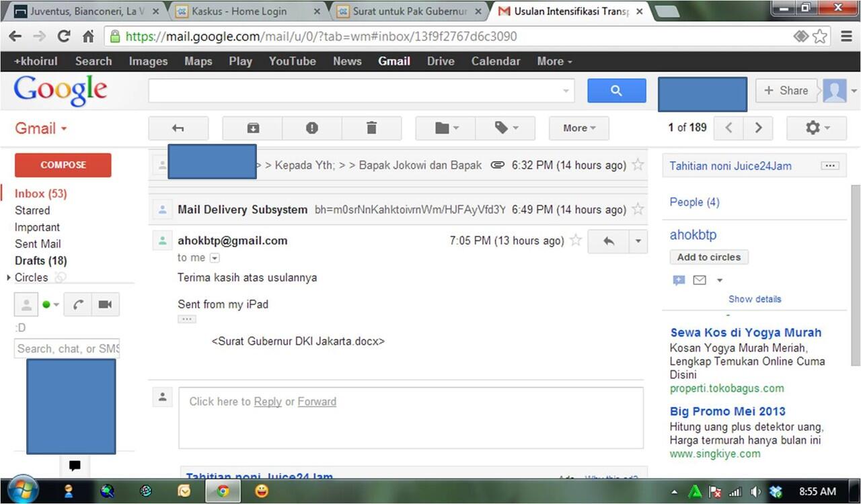Start a video call with camera icon
The image size is (861, 504).
point(106,304)
